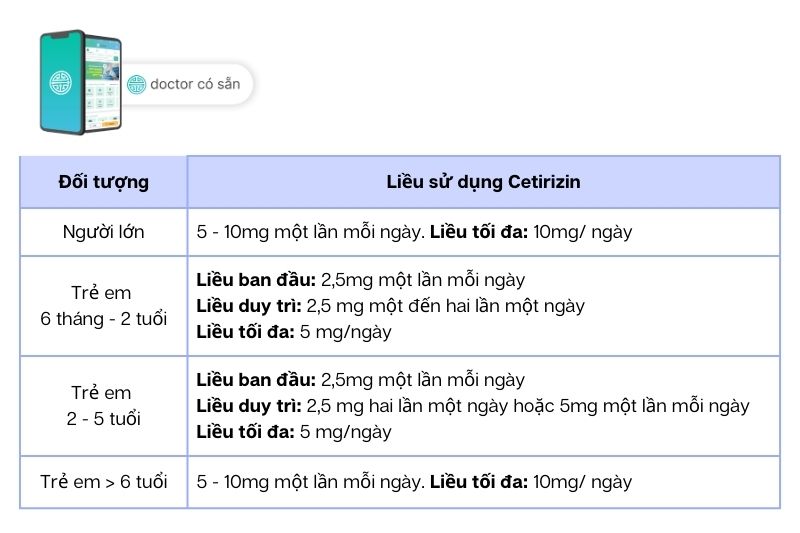Select the Người lớn row label
Viewport: 800px width, 533px height.
point(103,232)
